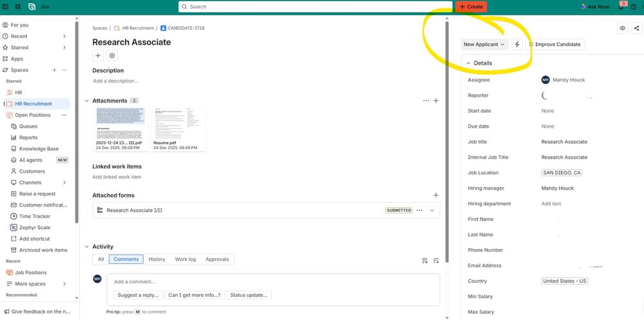This screenshot has height=320, width=644.
Task: Open the Open Positions space
Action: [33, 115]
